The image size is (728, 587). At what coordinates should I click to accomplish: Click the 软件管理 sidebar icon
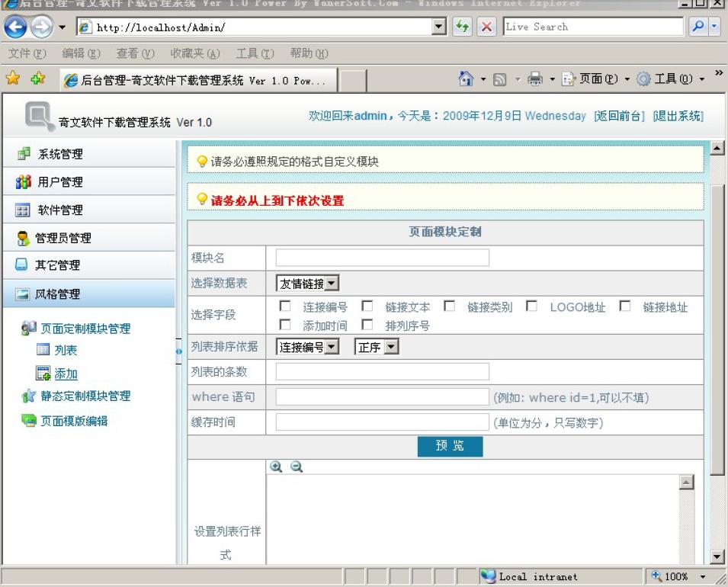click(23, 210)
